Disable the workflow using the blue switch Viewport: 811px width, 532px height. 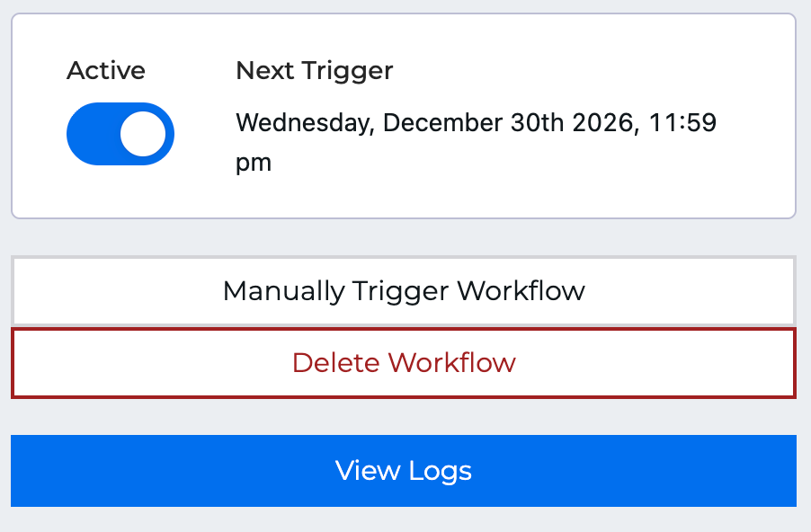coord(120,134)
